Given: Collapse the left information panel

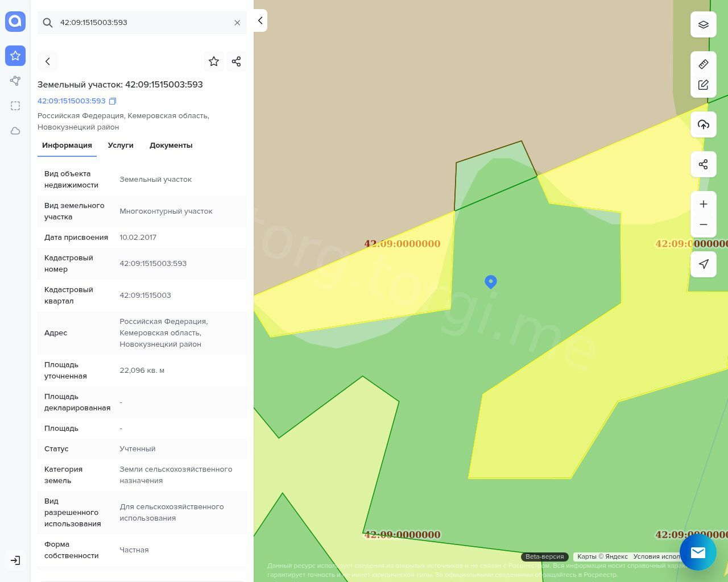Looking at the screenshot, I should tap(260, 20).
